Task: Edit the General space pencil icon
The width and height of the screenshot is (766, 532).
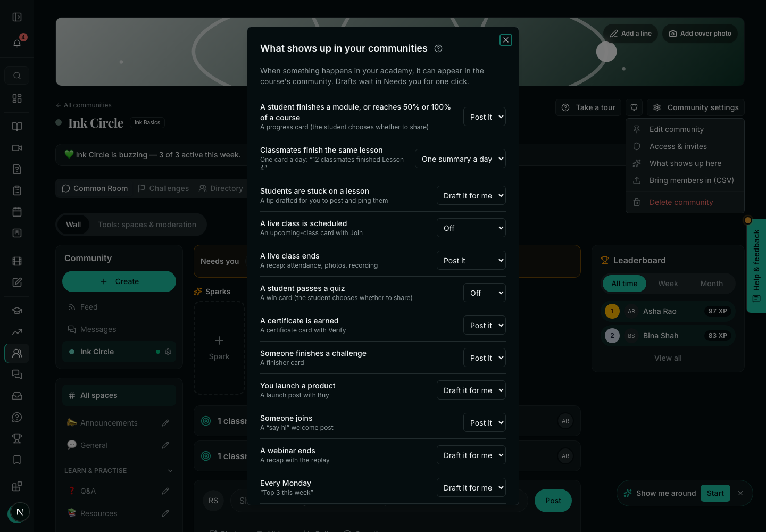Action: point(165,445)
